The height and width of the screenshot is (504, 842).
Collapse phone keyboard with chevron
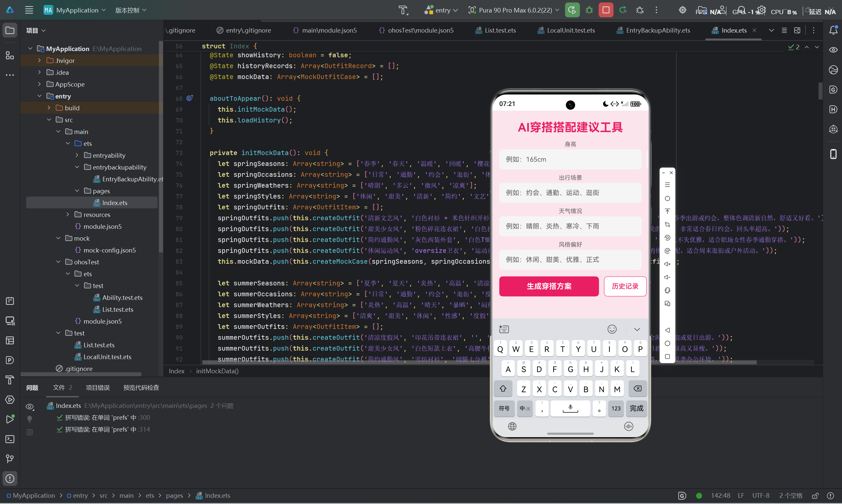(637, 330)
